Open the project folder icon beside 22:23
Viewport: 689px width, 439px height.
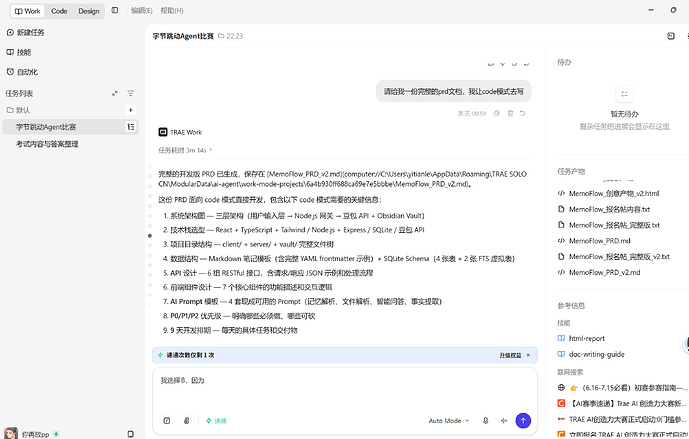[x=221, y=36]
